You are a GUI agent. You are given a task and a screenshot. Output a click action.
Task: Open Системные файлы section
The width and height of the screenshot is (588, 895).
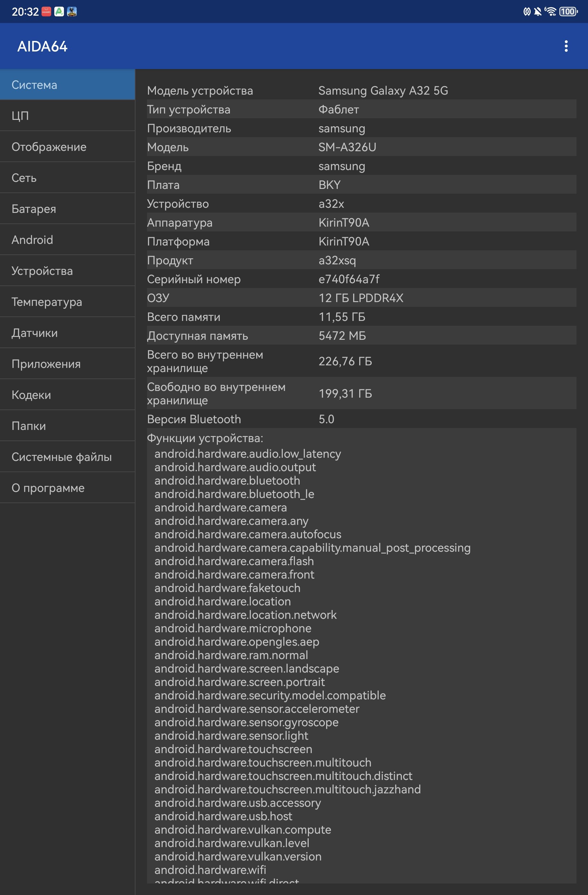pyautogui.click(x=68, y=456)
